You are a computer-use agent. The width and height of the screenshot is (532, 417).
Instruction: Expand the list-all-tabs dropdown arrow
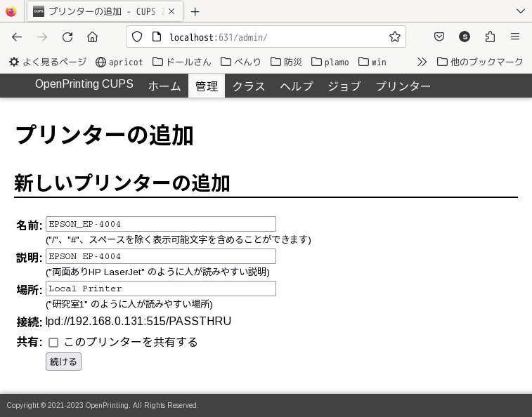(520, 11)
